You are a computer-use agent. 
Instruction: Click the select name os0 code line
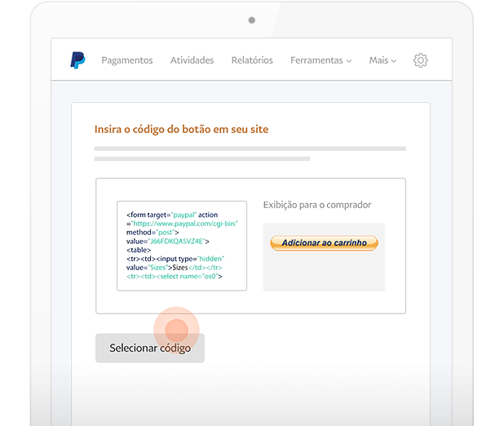coord(175,277)
